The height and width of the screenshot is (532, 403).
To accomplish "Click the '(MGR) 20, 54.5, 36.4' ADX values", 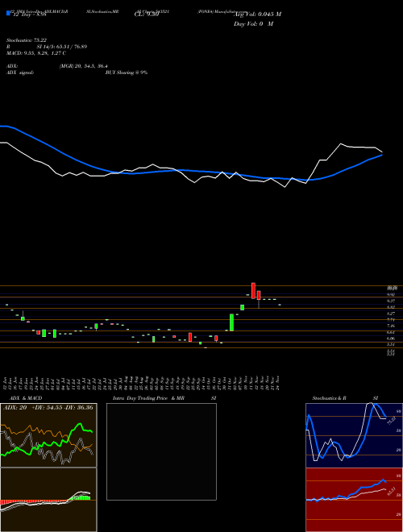I will point(83,66).
